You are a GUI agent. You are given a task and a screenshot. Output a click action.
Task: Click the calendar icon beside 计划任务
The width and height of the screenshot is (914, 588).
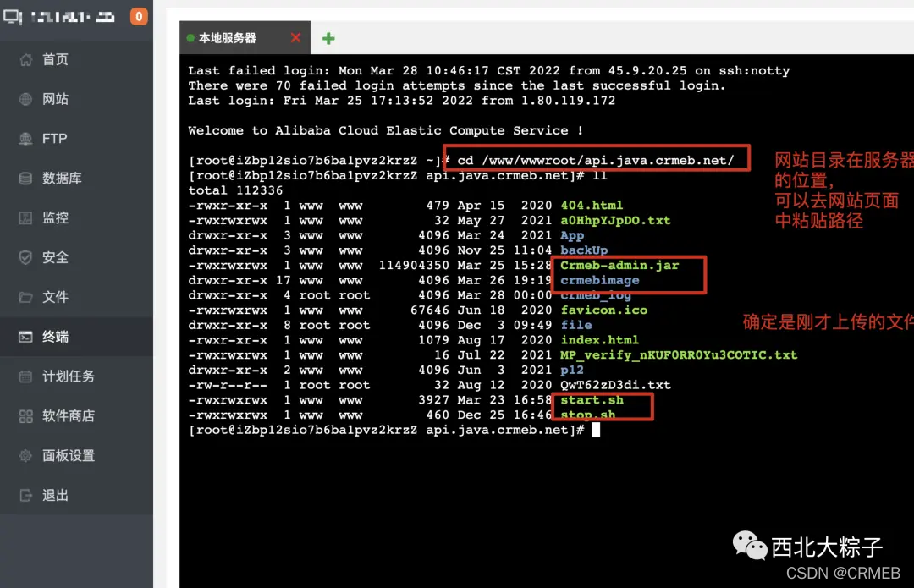pos(25,376)
